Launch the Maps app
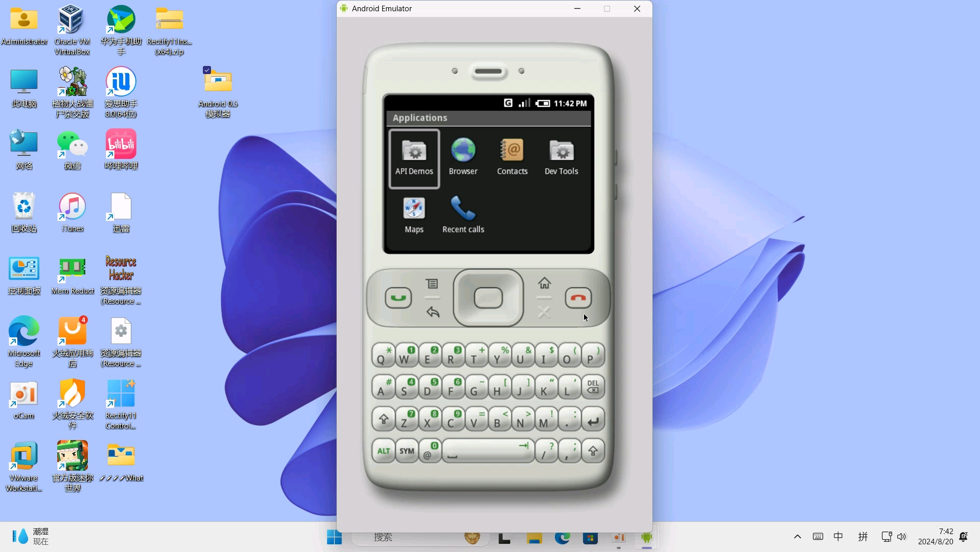 click(414, 215)
